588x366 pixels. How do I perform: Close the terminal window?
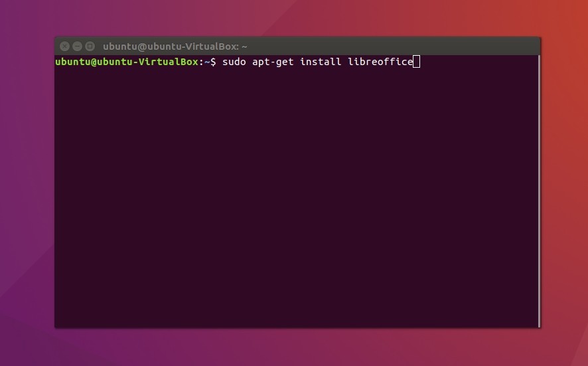click(x=64, y=46)
